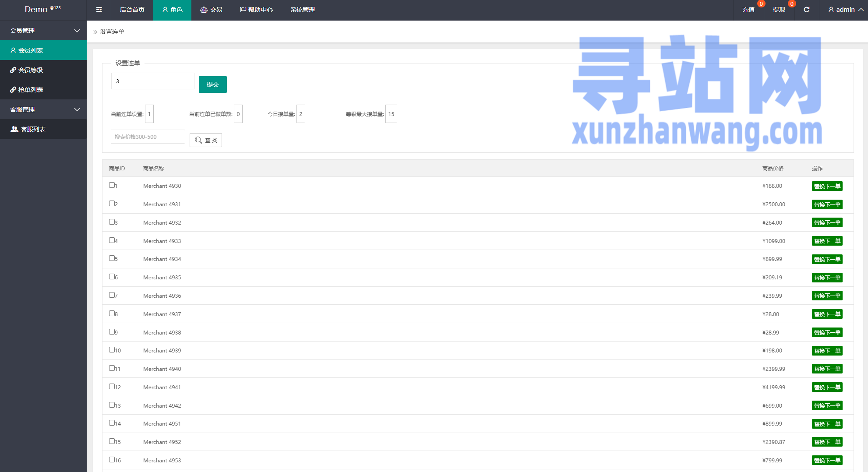Select the checkbox for Merchant 4940
The image size is (868, 472).
click(x=112, y=368)
